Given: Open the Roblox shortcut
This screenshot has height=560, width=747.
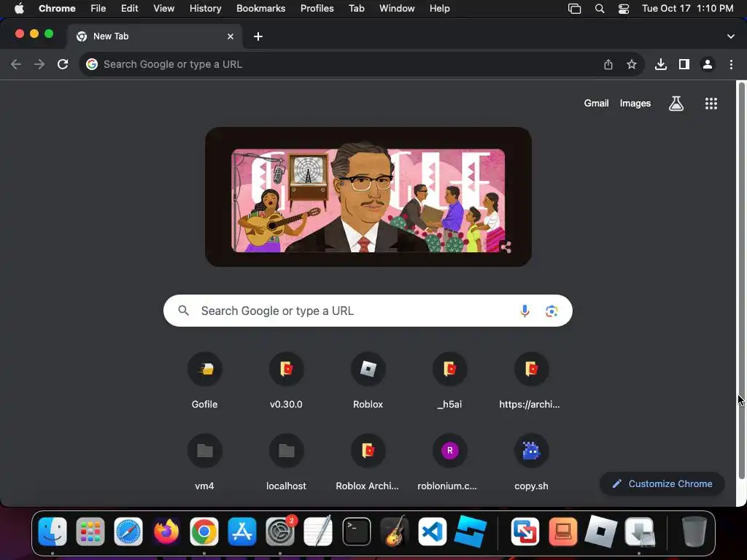Looking at the screenshot, I should (x=368, y=381).
